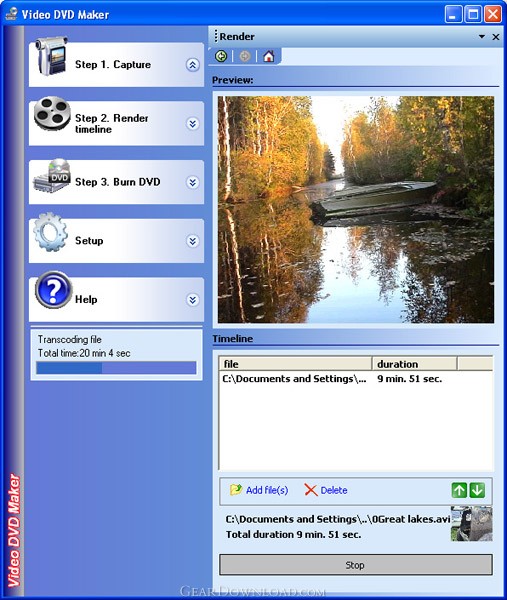Open the Render panel dropdown arrow
507x600 pixels.
[x=482, y=37]
